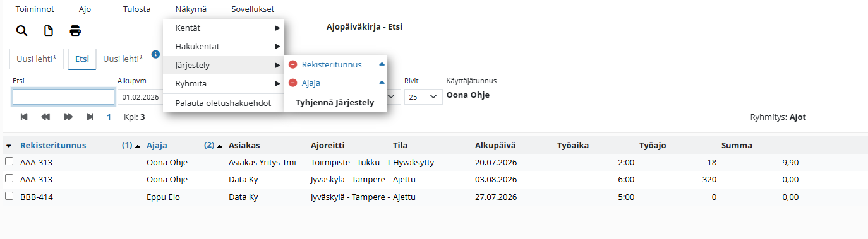Click the Eppu Elo driver cell

coord(163,197)
